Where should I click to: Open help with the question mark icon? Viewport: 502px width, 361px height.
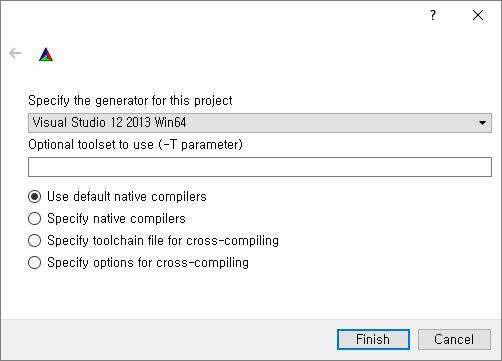click(433, 15)
